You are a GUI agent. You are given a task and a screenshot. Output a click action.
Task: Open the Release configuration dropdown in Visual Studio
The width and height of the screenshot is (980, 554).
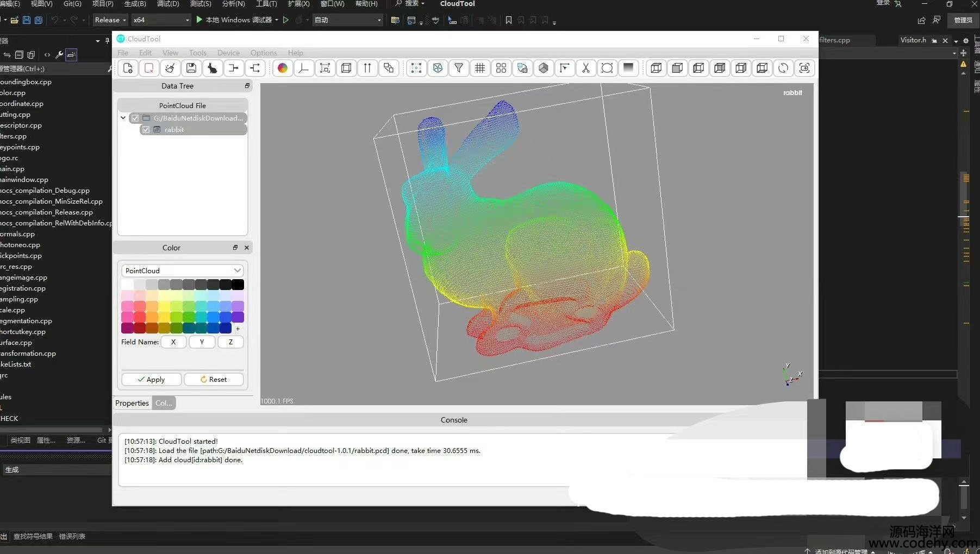pos(110,20)
